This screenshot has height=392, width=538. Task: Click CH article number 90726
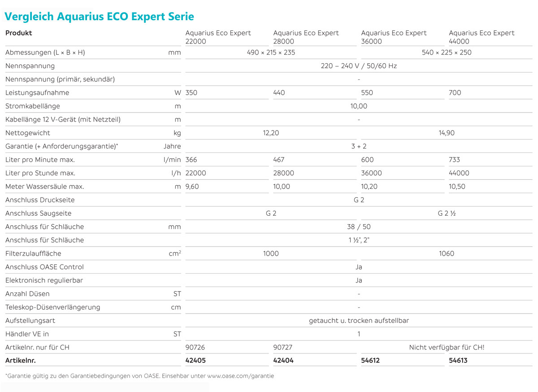click(195, 347)
